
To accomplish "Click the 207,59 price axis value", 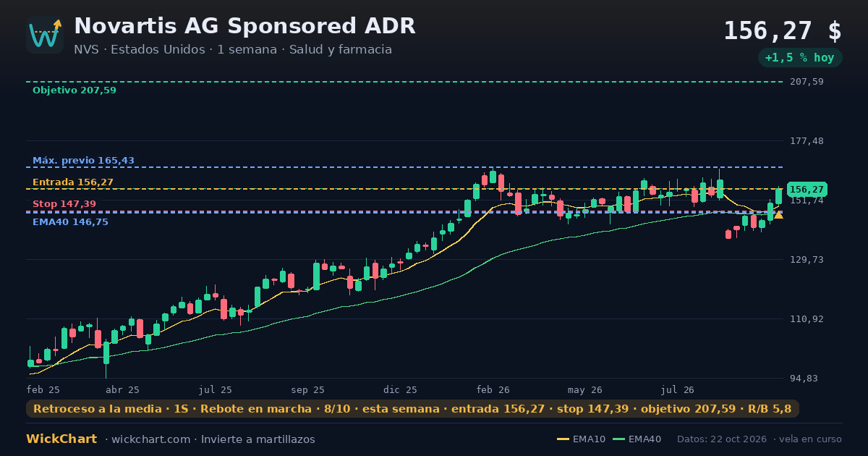I will pyautogui.click(x=807, y=82).
